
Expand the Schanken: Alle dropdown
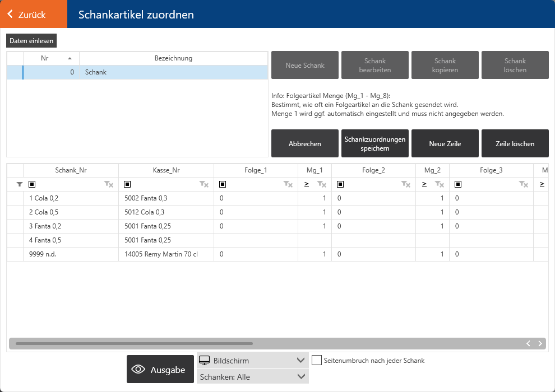[x=252, y=377]
